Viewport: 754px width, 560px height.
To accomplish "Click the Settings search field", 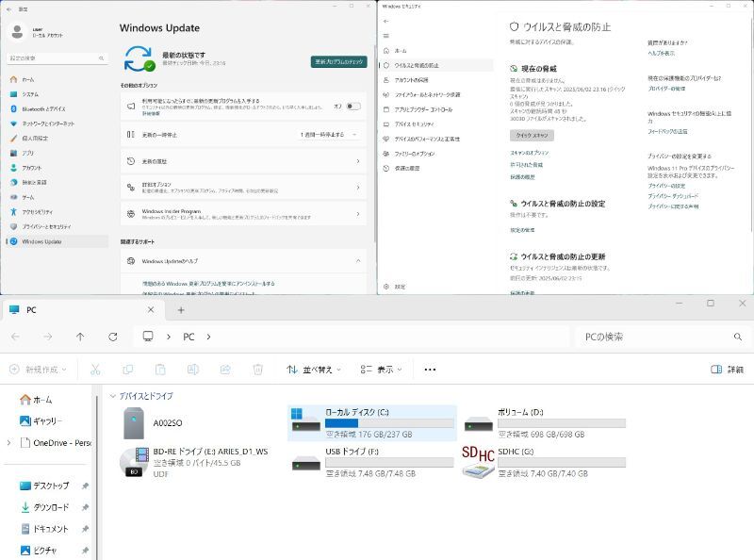I will [57, 58].
